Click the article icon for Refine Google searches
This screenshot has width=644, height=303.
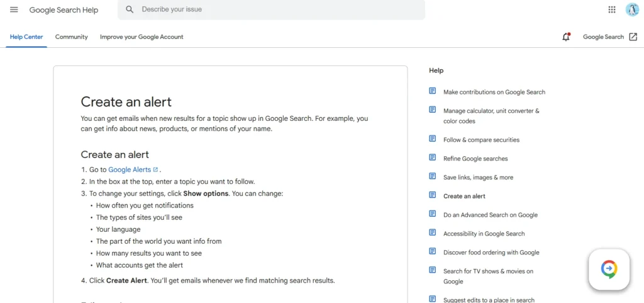(433, 157)
